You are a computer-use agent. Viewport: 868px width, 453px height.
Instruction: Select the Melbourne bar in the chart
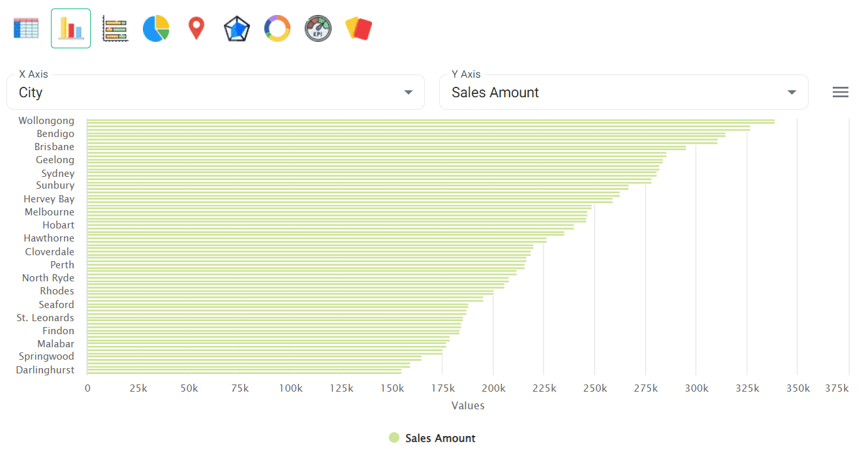326,211
